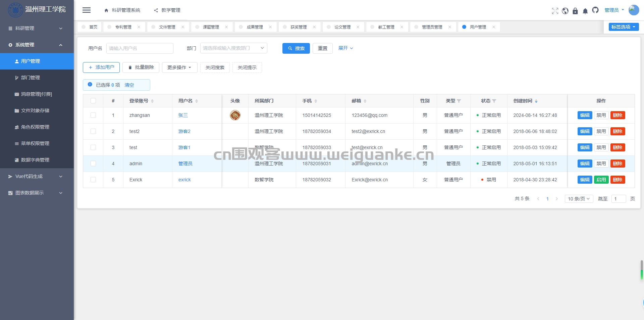Viewport: 644px width, 320px height.
Task: Click the 用户名 search input field
Action: [140, 48]
